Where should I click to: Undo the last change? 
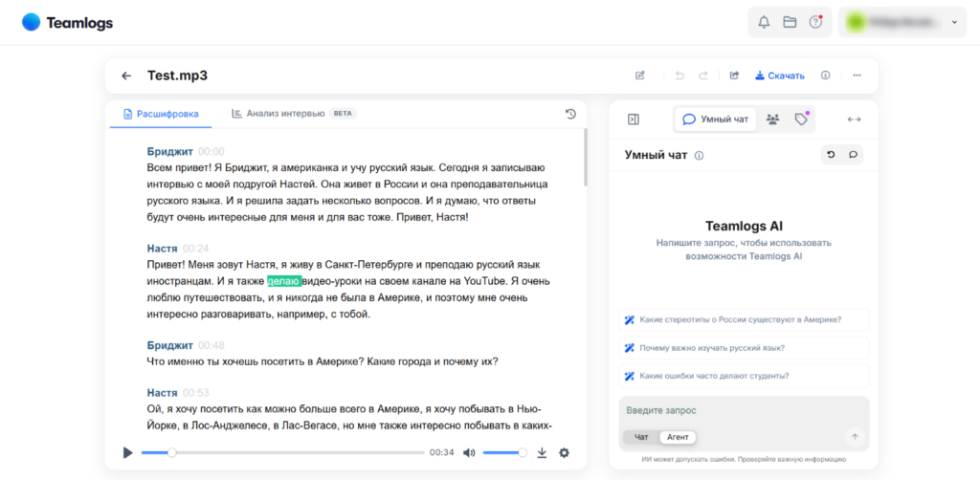679,76
